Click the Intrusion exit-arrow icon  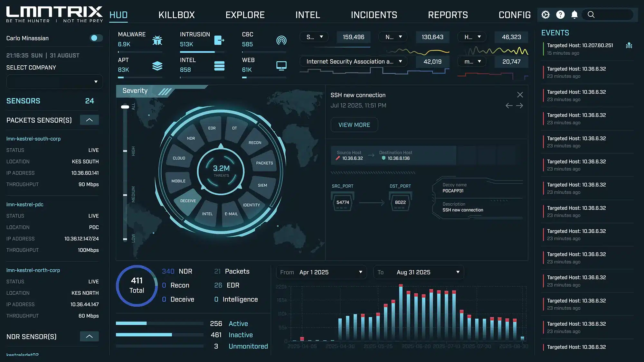tap(219, 40)
